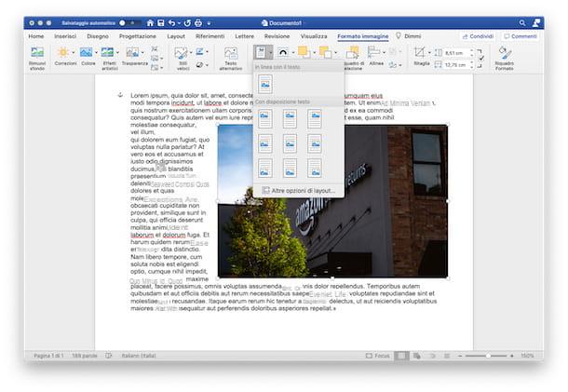
Task: Open the Commenti button
Action: (521, 36)
